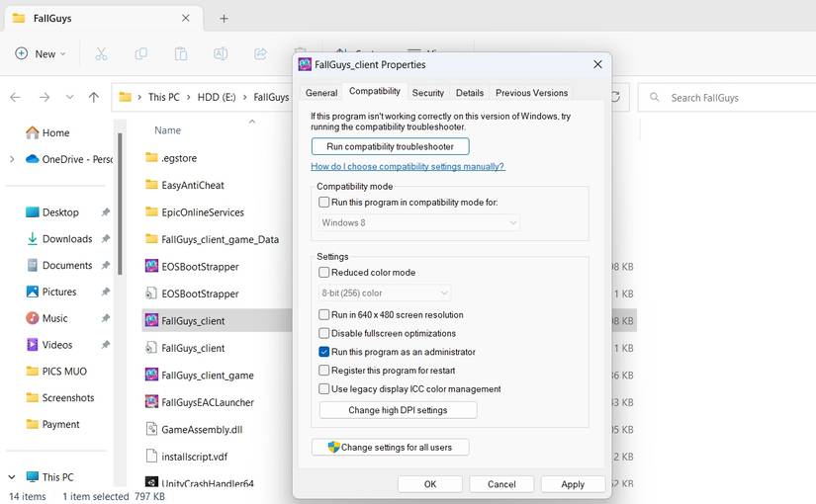
Task: Click Change settings for all users button
Action: (391, 448)
